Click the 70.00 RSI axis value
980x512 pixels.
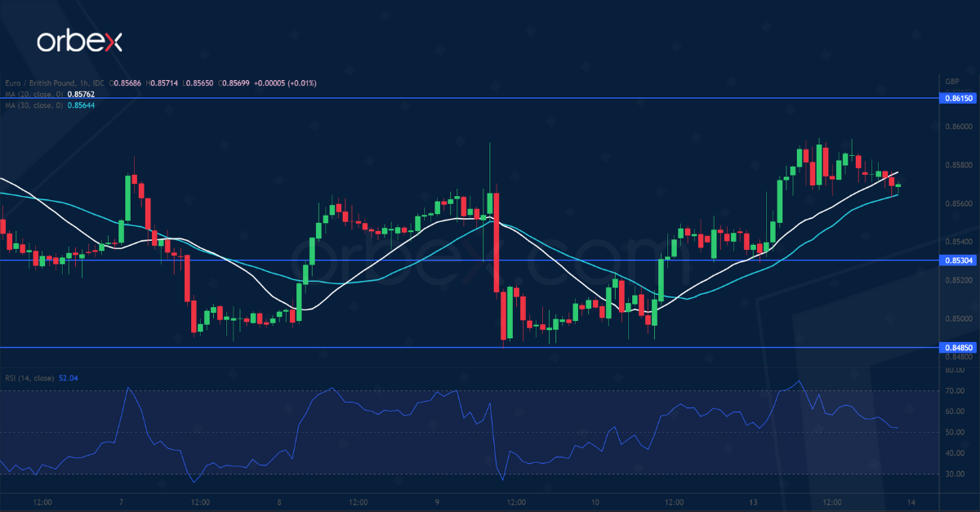point(955,390)
